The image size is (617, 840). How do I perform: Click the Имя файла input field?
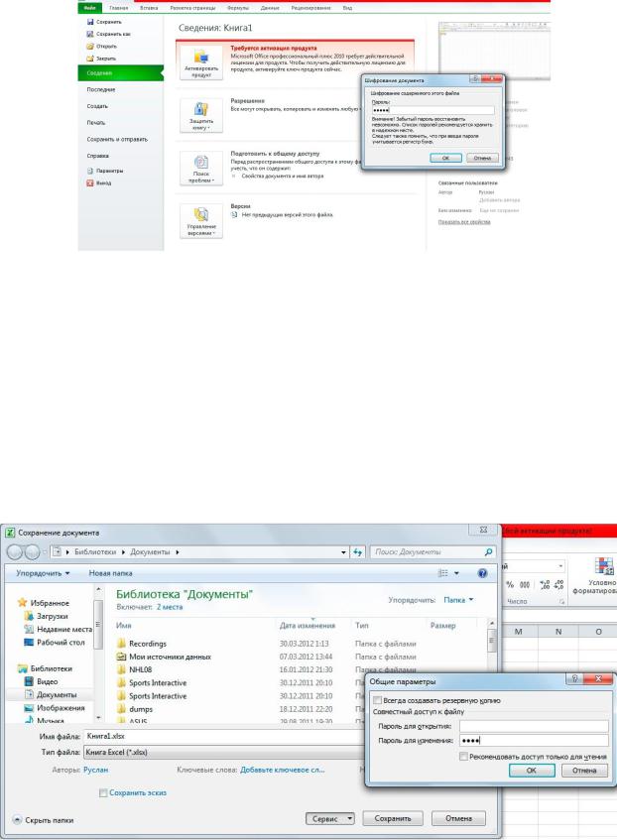click(223, 736)
